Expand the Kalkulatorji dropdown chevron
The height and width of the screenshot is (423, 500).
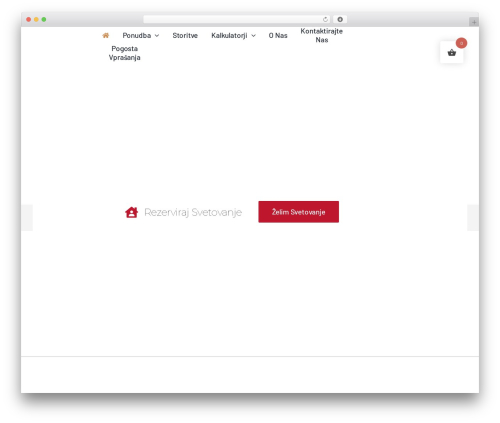point(253,36)
